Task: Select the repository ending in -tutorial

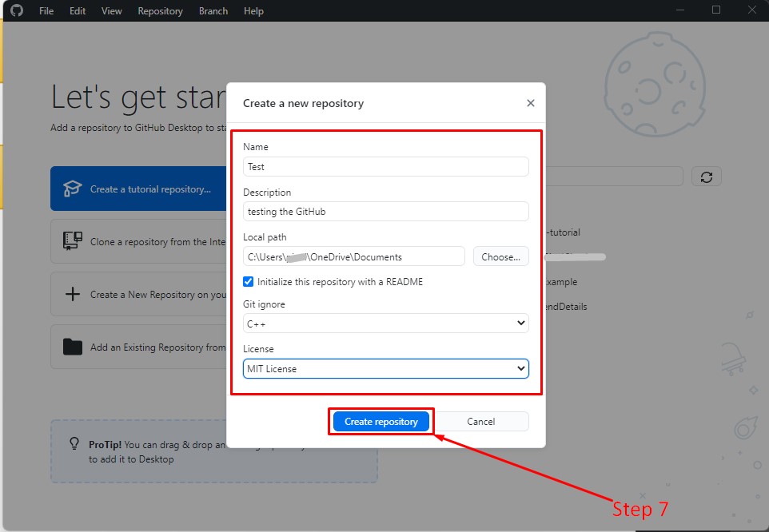Action: [x=564, y=232]
